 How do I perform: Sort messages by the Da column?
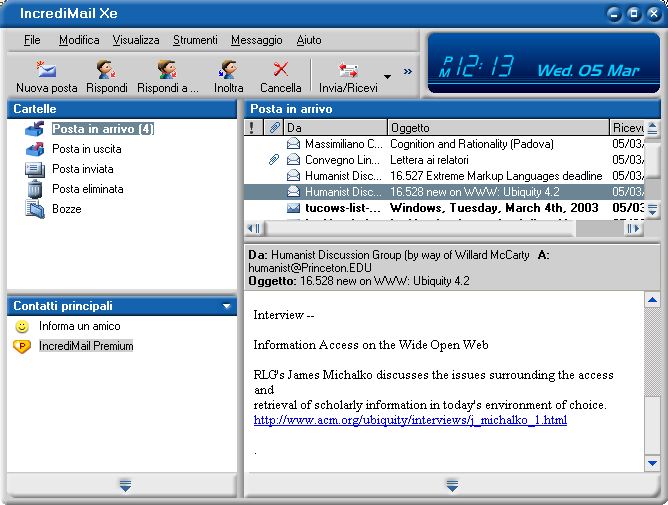pos(336,127)
